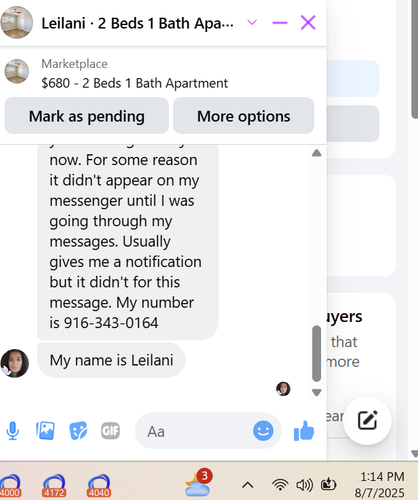Open the emoji smiley picker
418x500 pixels.
click(x=263, y=431)
